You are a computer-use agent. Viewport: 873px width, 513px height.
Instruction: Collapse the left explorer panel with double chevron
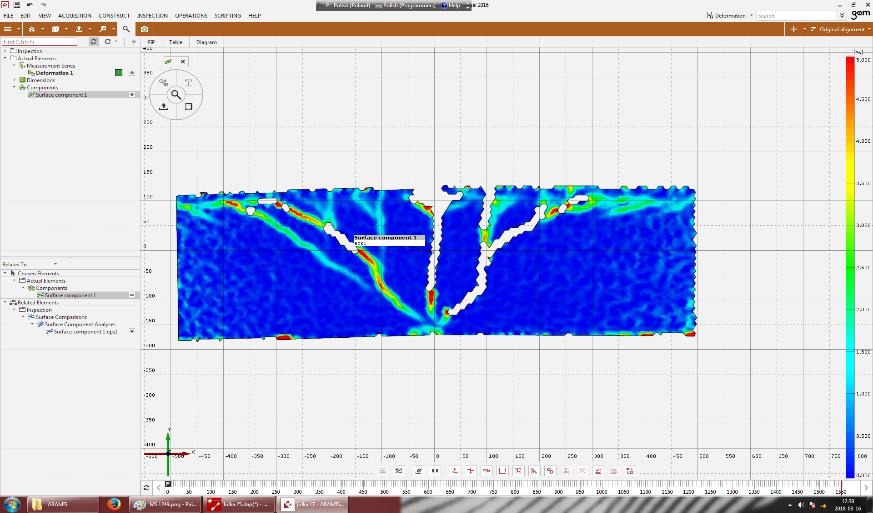pyautogui.click(x=133, y=42)
